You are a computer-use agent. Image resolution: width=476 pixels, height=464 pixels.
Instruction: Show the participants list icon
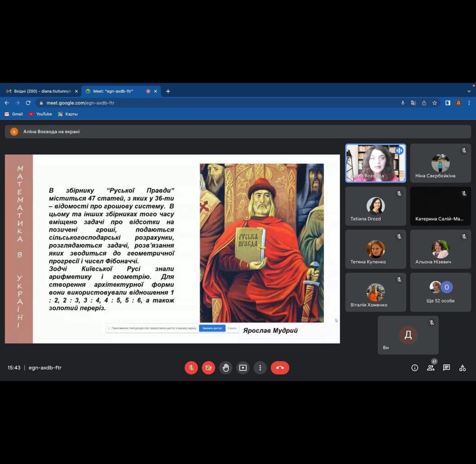(430, 368)
